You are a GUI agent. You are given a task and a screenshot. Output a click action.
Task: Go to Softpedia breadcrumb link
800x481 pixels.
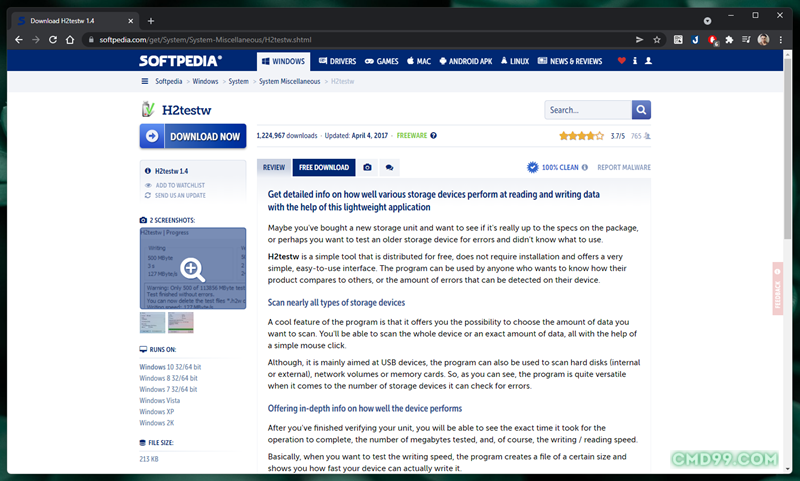[168, 81]
